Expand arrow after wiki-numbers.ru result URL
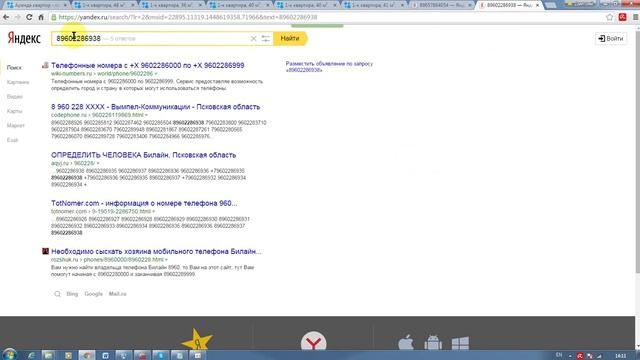Screen dimensions: 640x360 pos(156,74)
